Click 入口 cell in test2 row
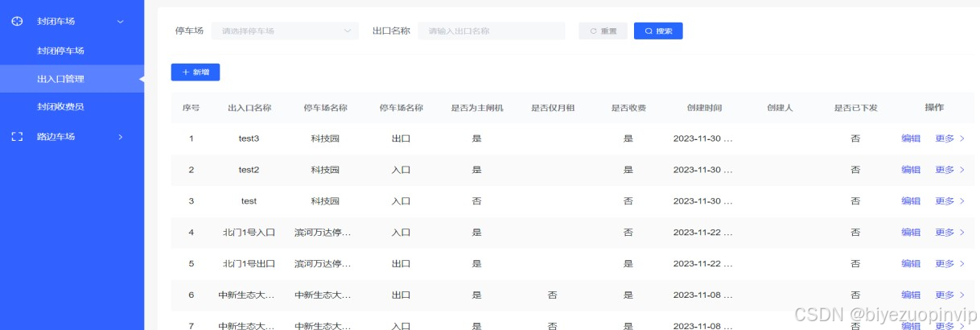The width and height of the screenshot is (980, 330). [x=401, y=170]
